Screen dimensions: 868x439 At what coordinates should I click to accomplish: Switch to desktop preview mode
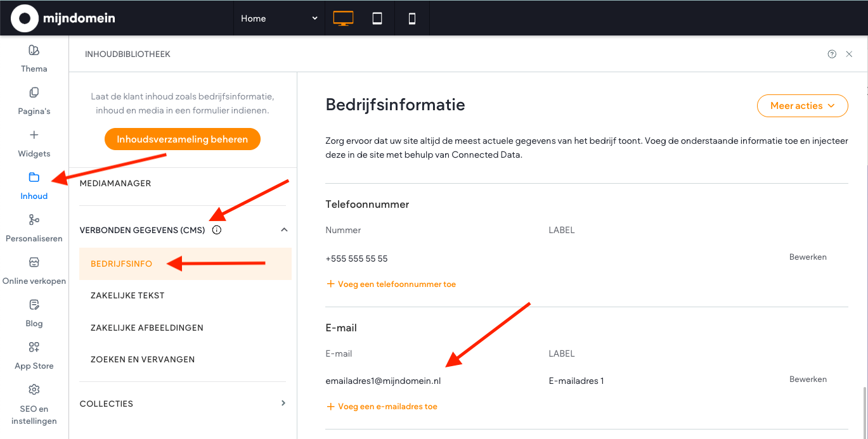[342, 18]
